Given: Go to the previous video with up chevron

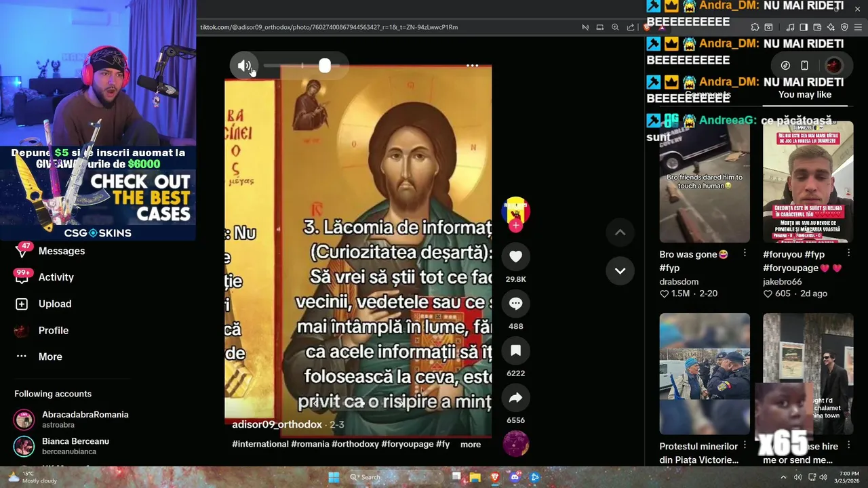Looking at the screenshot, I should click(620, 232).
